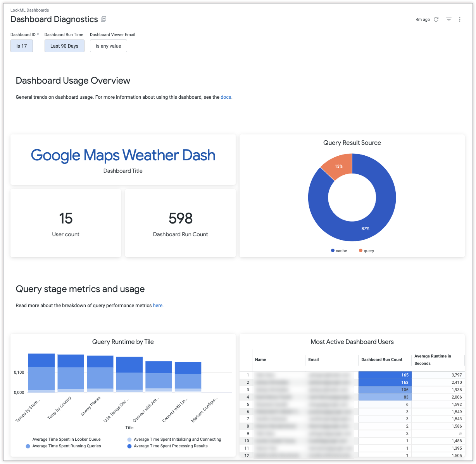Image resolution: width=476 pixels, height=464 pixels.
Task: Click the LookML Dashboards breadcrumb
Action: pos(29,10)
